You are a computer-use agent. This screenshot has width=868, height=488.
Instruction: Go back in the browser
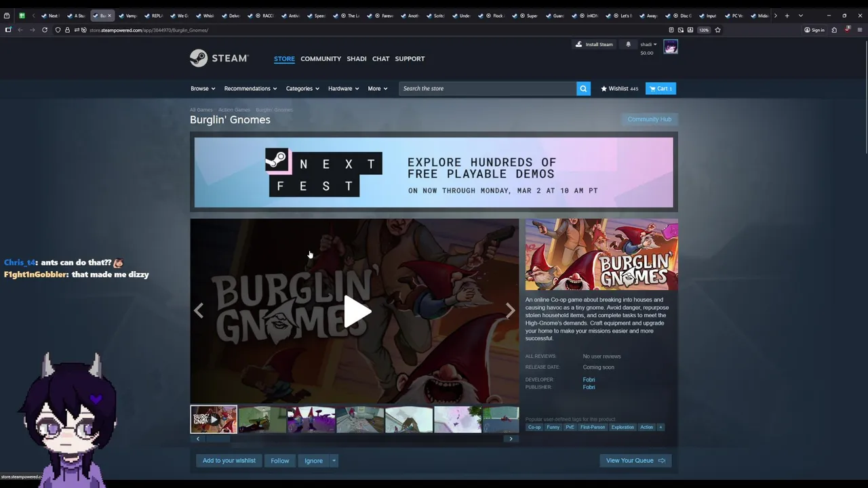coord(20,30)
